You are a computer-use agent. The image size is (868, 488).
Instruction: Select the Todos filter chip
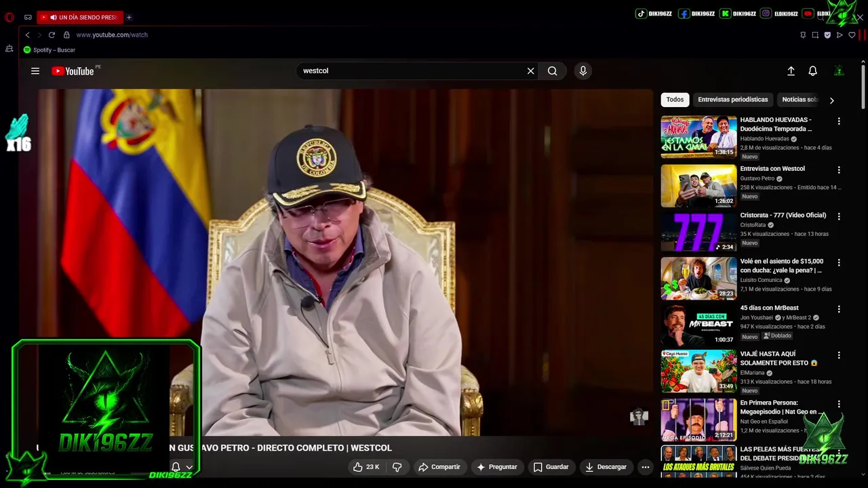click(675, 100)
